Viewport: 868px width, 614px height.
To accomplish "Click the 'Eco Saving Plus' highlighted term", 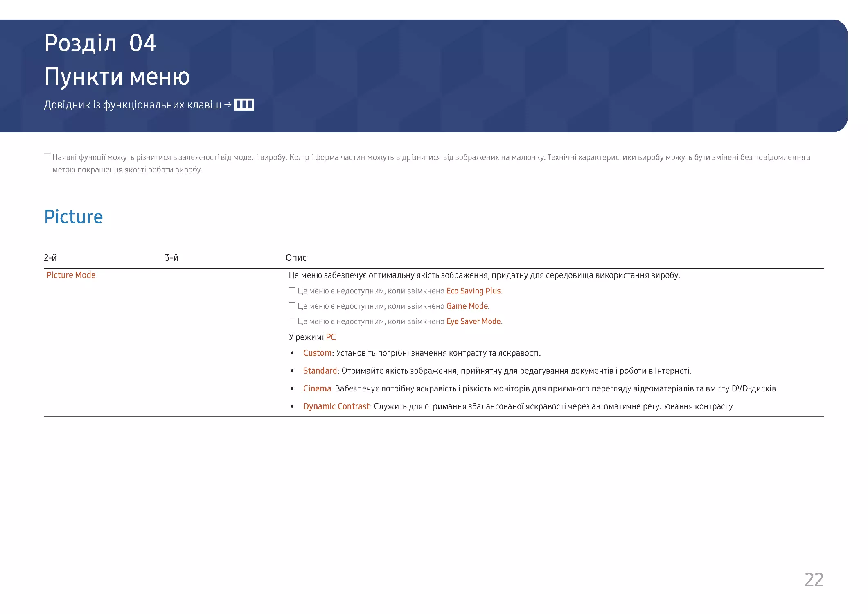I will coord(473,291).
